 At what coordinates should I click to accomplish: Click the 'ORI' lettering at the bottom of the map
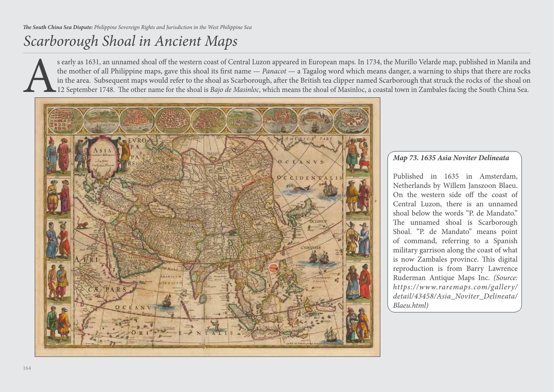tap(140, 333)
